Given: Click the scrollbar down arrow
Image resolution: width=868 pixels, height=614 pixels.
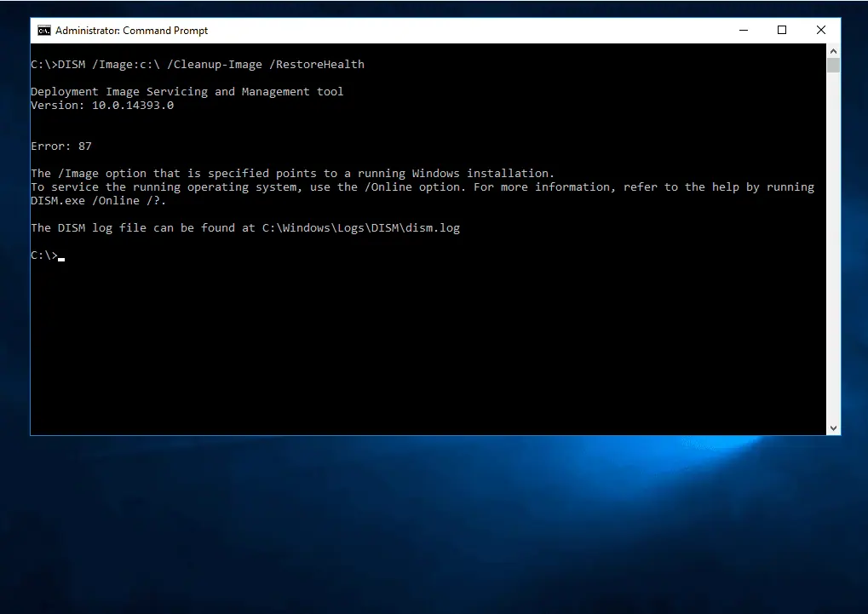Looking at the screenshot, I should [x=833, y=428].
